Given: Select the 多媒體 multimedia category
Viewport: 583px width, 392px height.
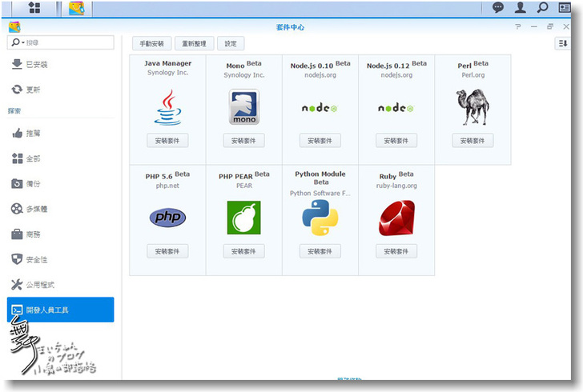Looking at the screenshot, I should (61, 209).
